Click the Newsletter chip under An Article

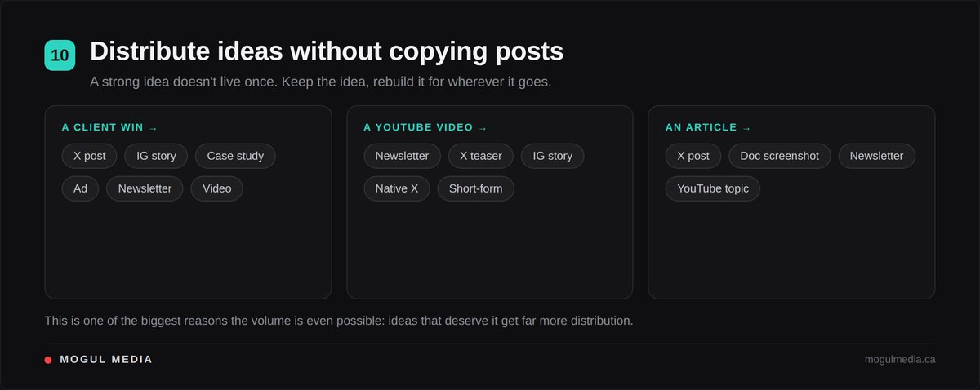877,156
